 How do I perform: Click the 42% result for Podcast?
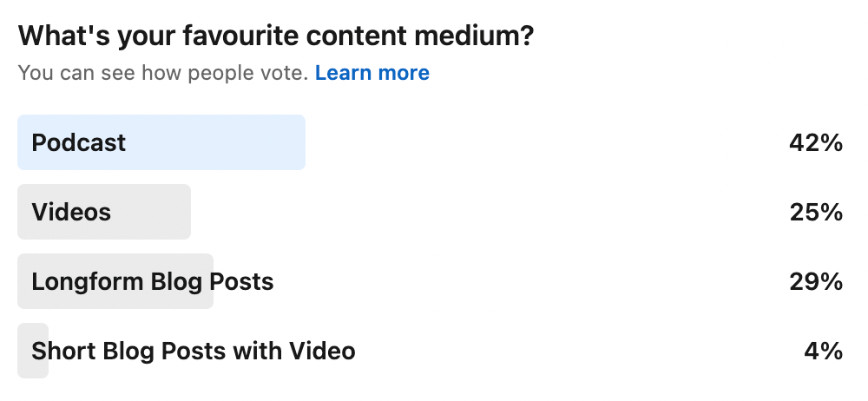click(816, 142)
